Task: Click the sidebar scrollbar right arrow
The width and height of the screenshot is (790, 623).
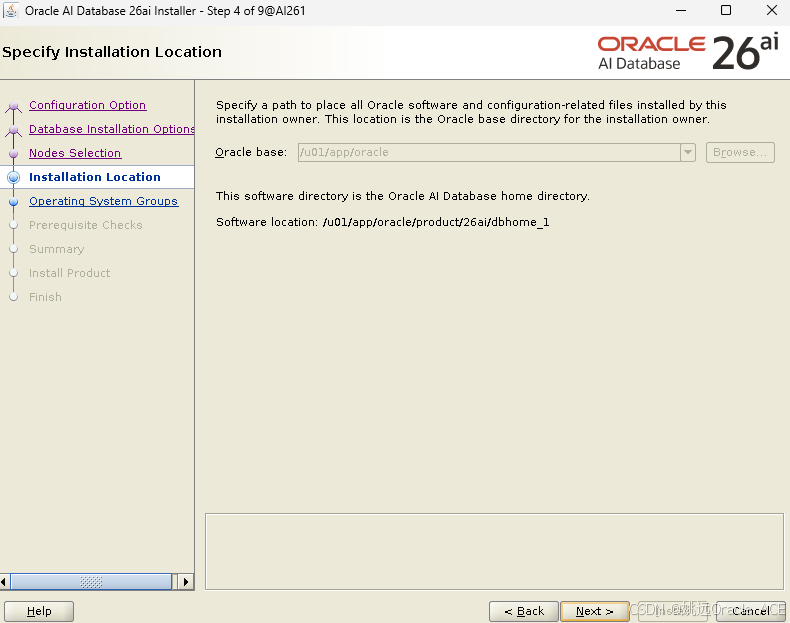Action: pos(186,582)
